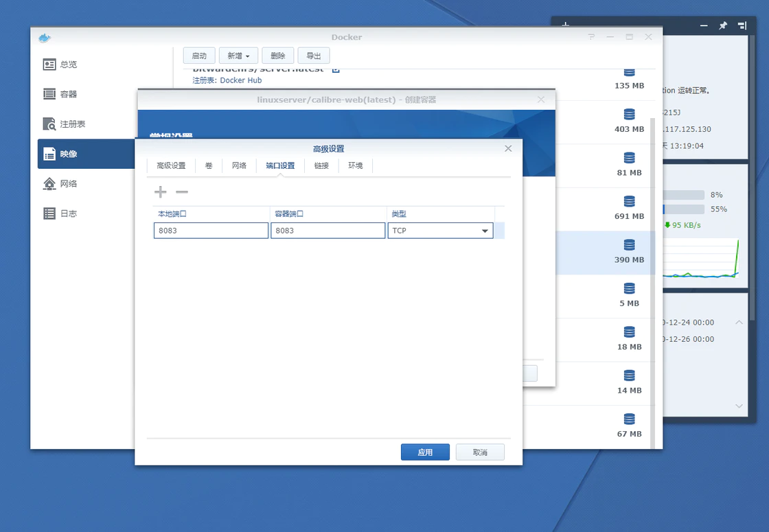
Task: Switch to the 卷 volume tab
Action: 209,165
